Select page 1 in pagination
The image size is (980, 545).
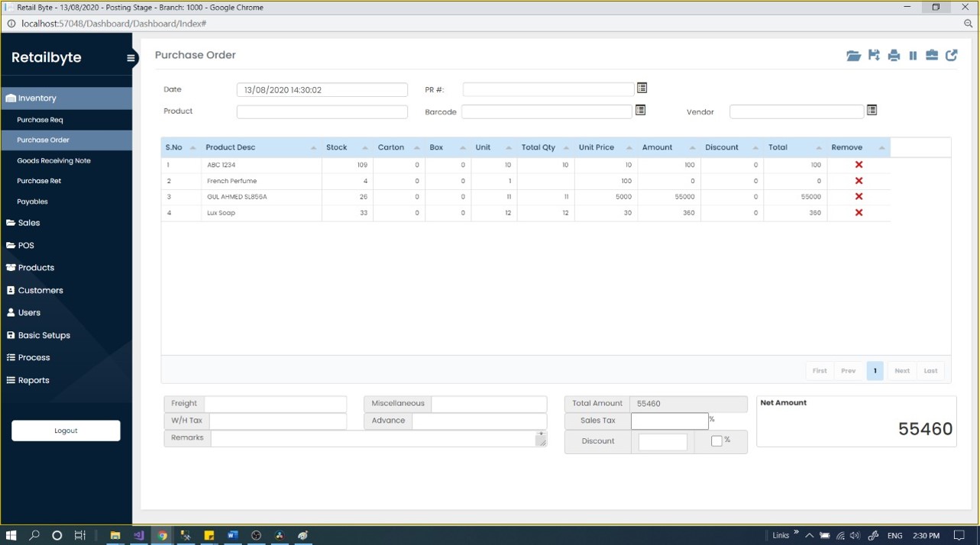tap(875, 371)
